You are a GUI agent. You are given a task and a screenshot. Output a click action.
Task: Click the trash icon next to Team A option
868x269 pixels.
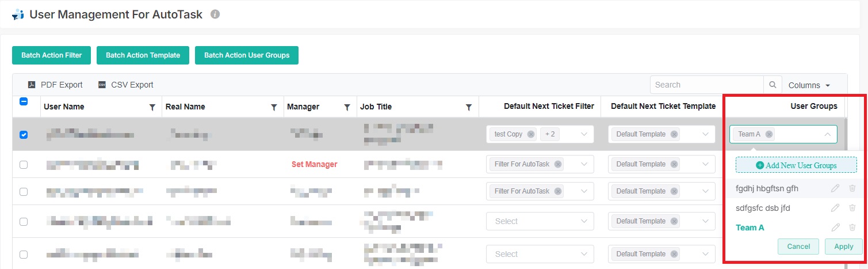pyautogui.click(x=852, y=228)
